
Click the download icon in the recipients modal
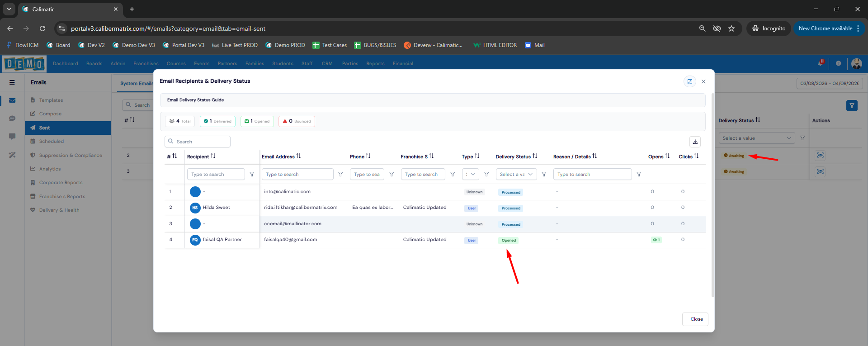click(695, 142)
